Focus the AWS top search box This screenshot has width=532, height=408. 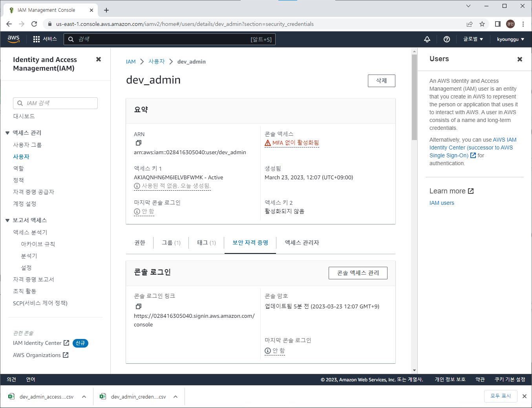[x=170, y=39]
